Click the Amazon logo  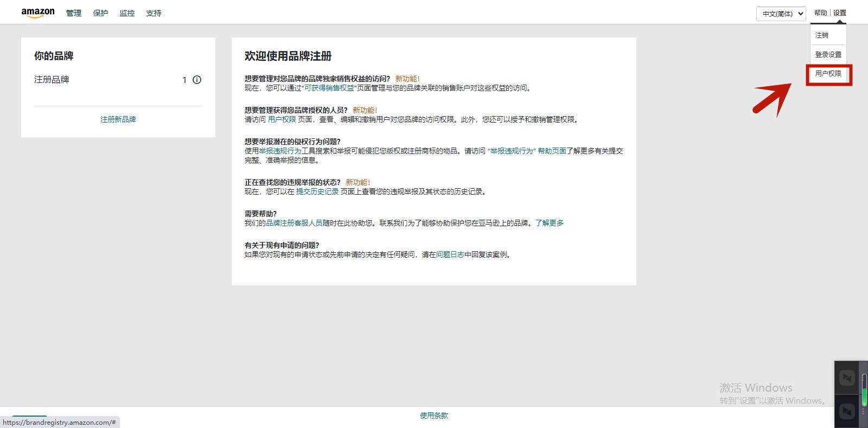[x=38, y=13]
